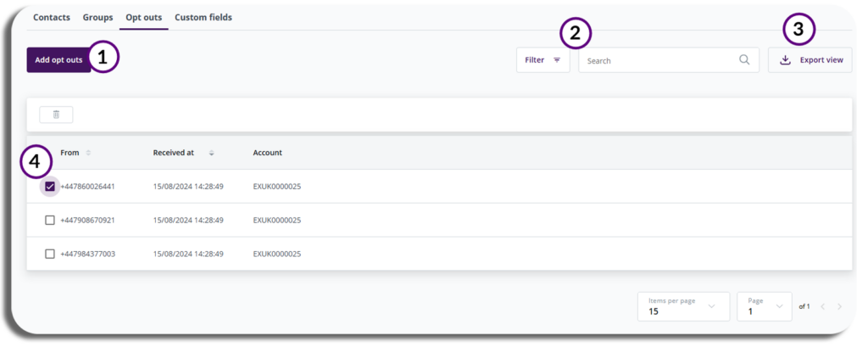868x347 pixels.
Task: Check the +447908670921 row checkbox
Action: click(50, 220)
